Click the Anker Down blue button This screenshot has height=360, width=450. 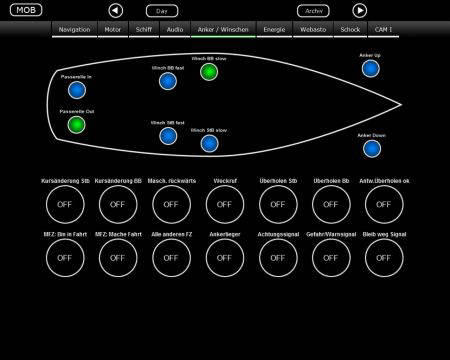pyautogui.click(x=372, y=149)
